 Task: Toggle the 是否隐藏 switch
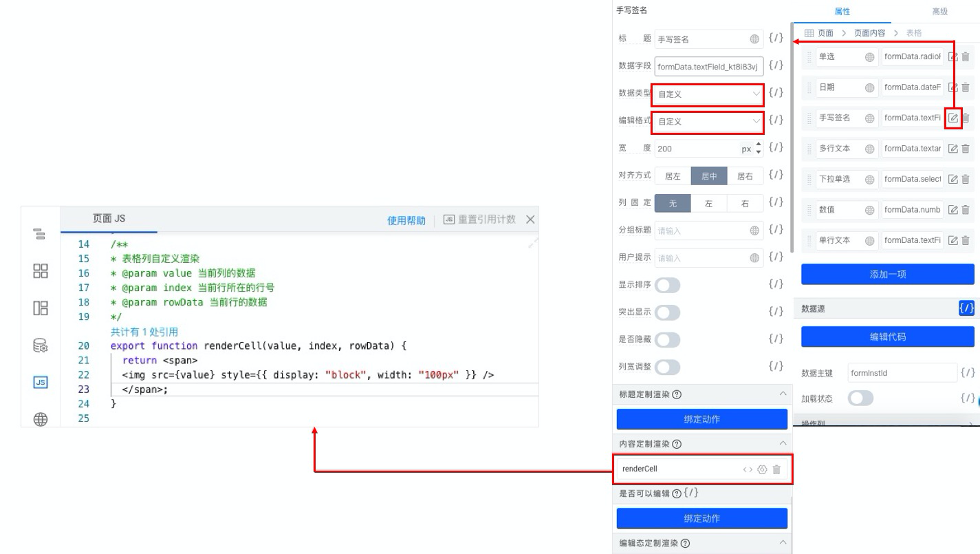(x=667, y=339)
